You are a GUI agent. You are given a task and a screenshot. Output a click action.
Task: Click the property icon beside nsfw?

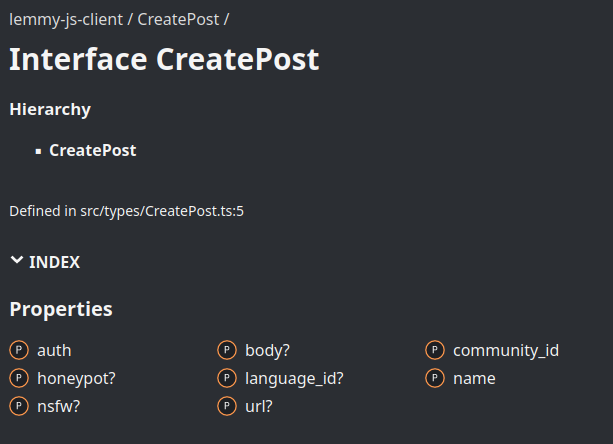pyautogui.click(x=19, y=406)
